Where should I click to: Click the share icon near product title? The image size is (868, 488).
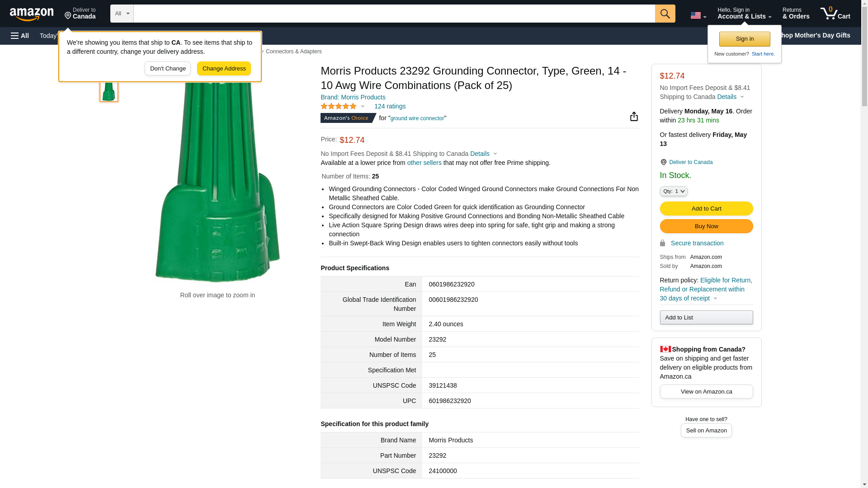[634, 117]
